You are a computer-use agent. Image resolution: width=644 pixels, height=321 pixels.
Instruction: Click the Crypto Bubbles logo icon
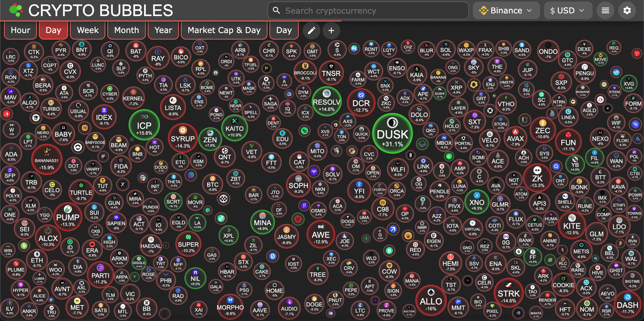point(16,10)
